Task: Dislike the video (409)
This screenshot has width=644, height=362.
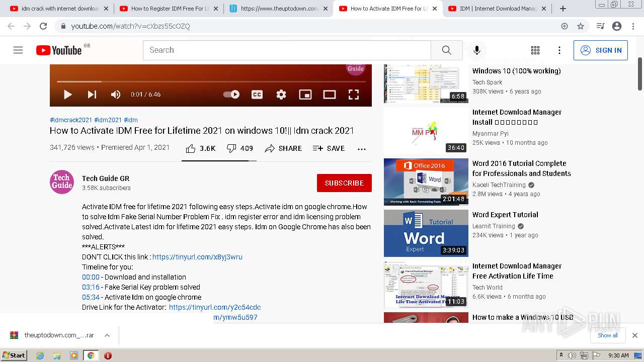Action: 239,148
